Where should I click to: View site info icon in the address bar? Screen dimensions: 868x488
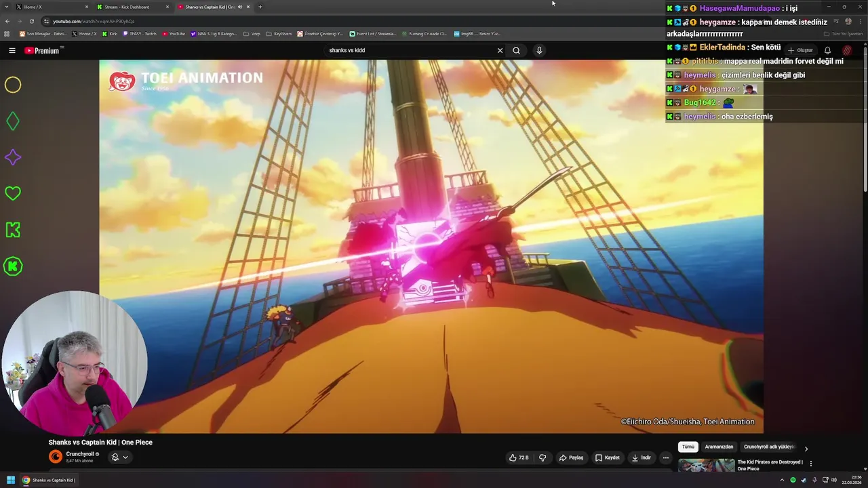(46, 21)
